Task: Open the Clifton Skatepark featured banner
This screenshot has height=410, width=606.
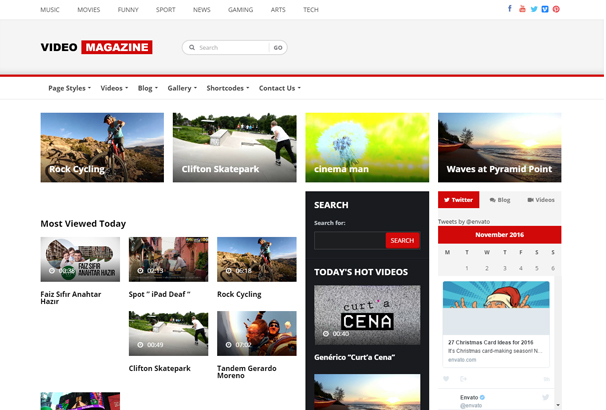Action: 235,147
